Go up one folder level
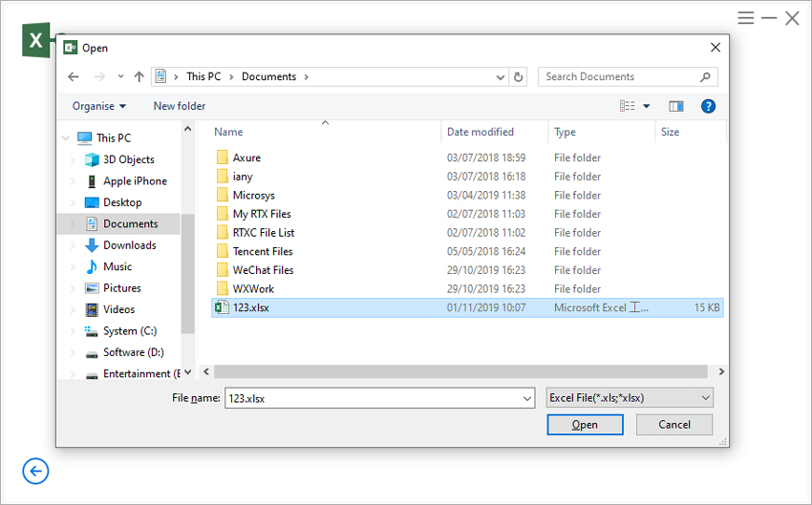The height and width of the screenshot is (505, 812). [x=139, y=76]
